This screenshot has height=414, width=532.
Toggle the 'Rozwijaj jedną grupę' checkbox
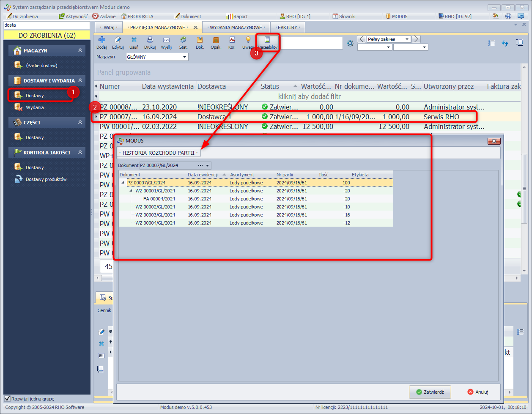7,398
